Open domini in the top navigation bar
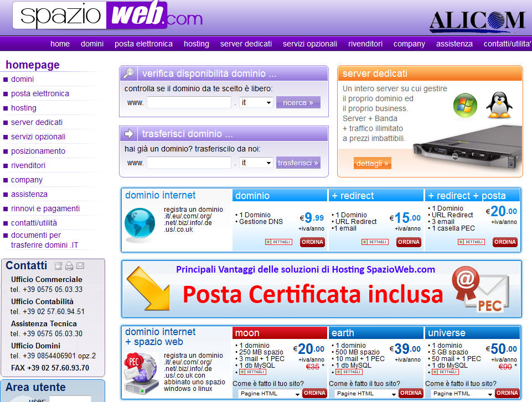The image size is (532, 402). 92,44
